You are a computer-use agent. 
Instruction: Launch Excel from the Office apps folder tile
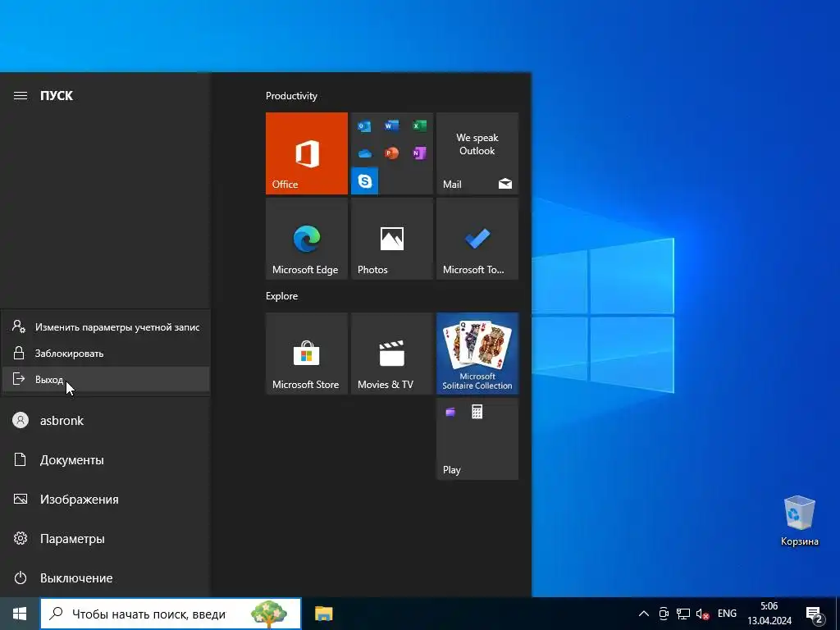coord(419,126)
